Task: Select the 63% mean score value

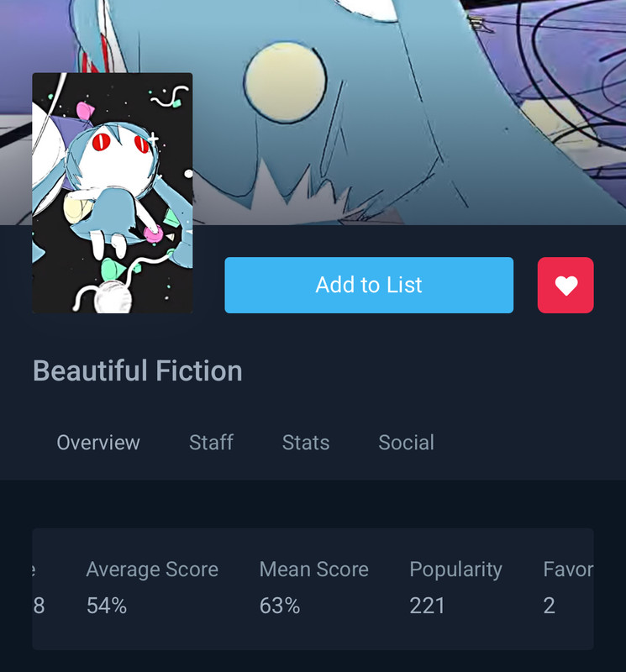Action: click(x=280, y=606)
